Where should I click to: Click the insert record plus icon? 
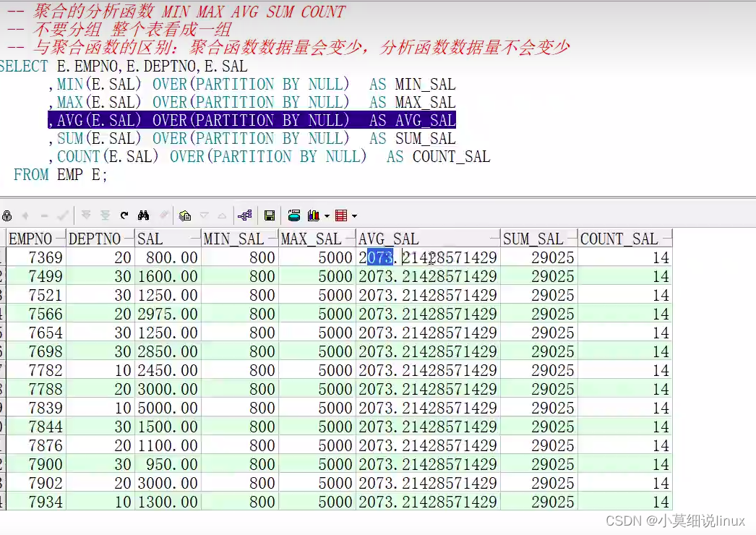point(25,215)
